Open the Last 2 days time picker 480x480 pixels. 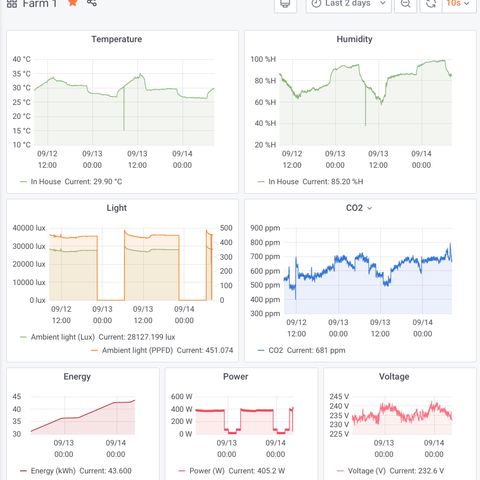click(x=348, y=4)
